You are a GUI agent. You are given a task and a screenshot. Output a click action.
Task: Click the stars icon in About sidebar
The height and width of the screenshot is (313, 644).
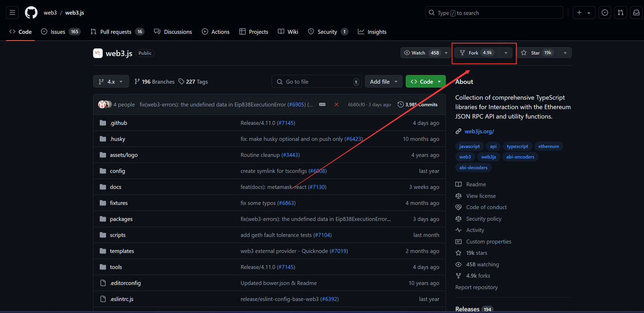tap(458, 253)
